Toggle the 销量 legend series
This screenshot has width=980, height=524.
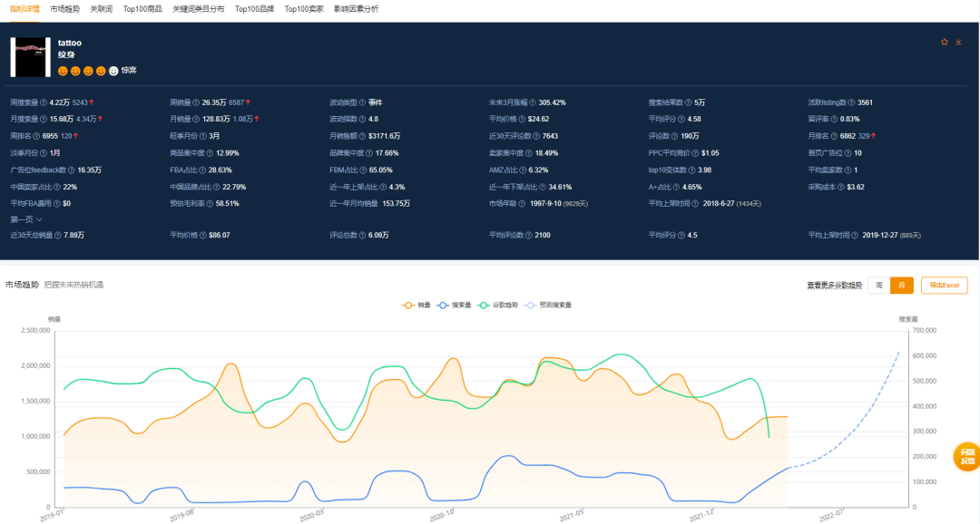(416, 306)
